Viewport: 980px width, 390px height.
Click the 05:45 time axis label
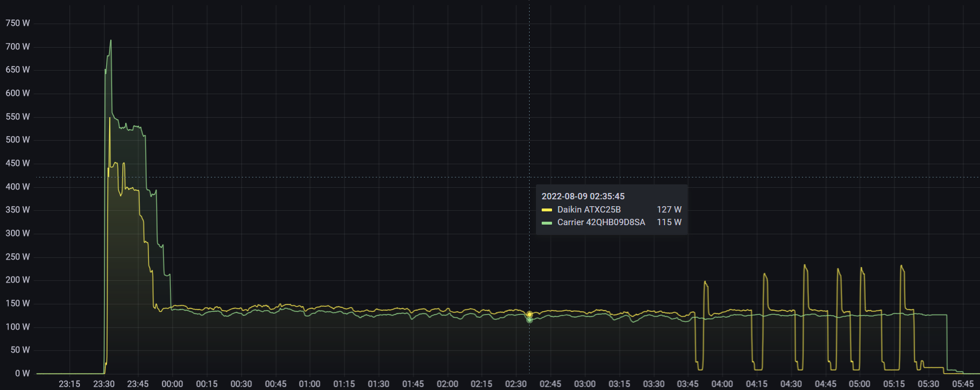pyautogui.click(x=963, y=384)
